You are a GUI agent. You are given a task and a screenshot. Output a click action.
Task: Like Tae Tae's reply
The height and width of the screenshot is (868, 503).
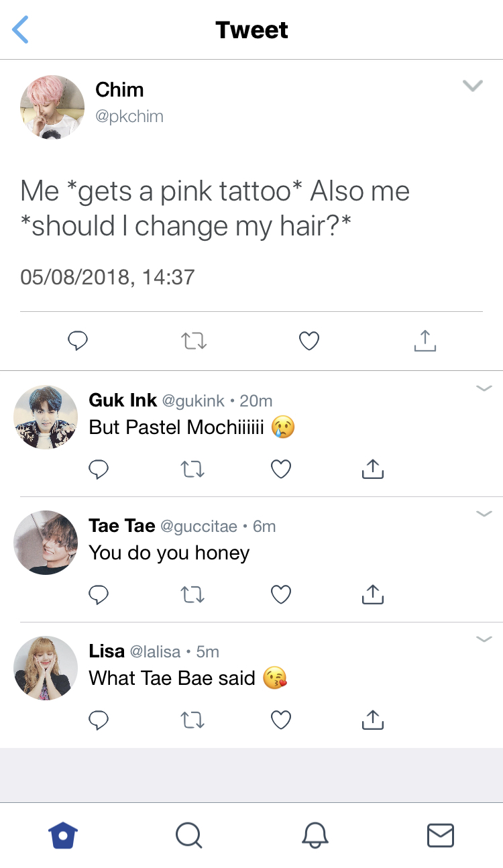pos(281,594)
